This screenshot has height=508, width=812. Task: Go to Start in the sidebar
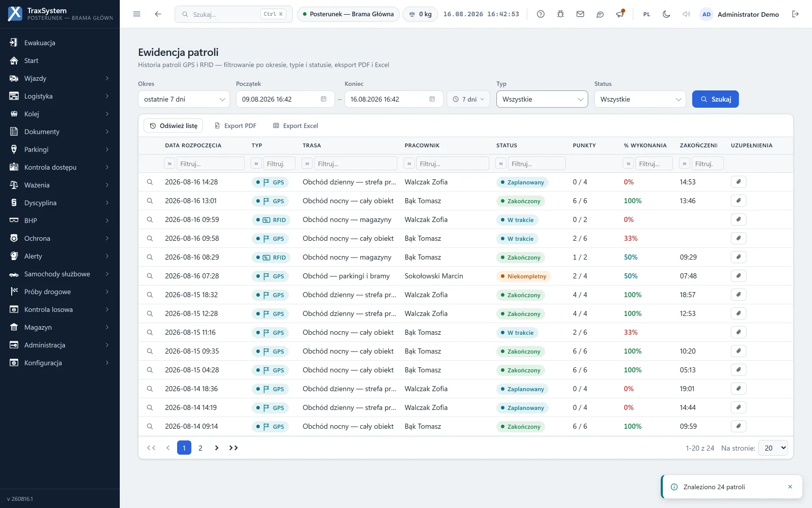tap(60, 60)
